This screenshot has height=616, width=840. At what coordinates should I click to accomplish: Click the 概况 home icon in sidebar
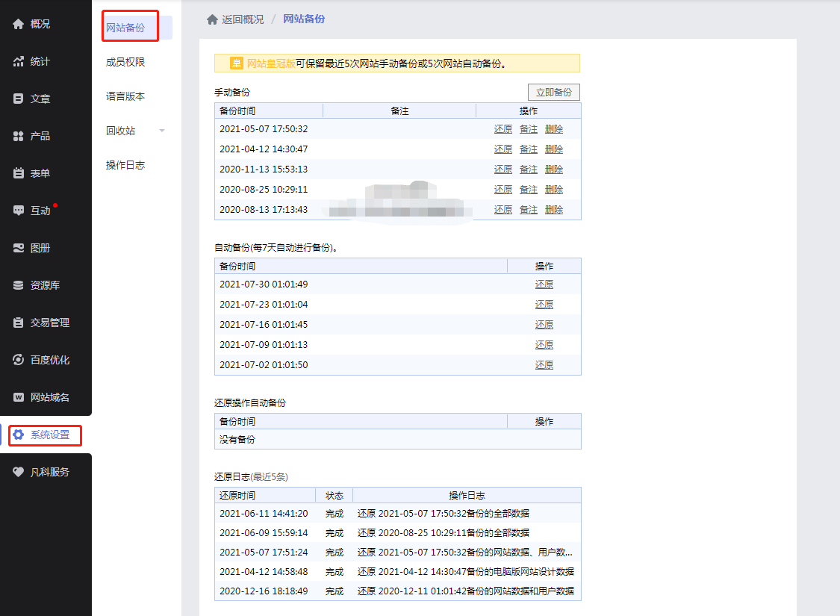click(18, 24)
